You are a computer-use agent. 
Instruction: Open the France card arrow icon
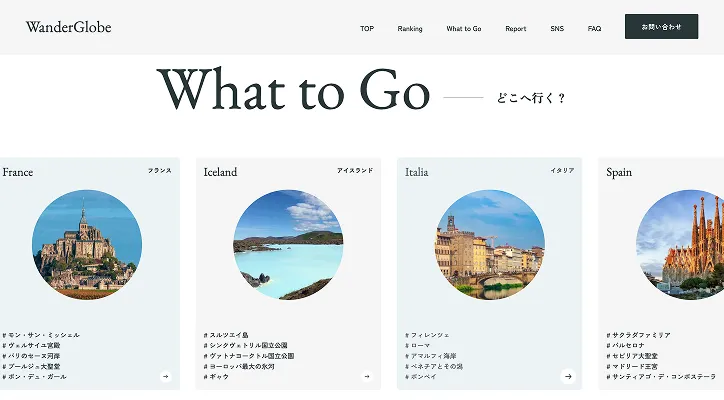point(166,376)
